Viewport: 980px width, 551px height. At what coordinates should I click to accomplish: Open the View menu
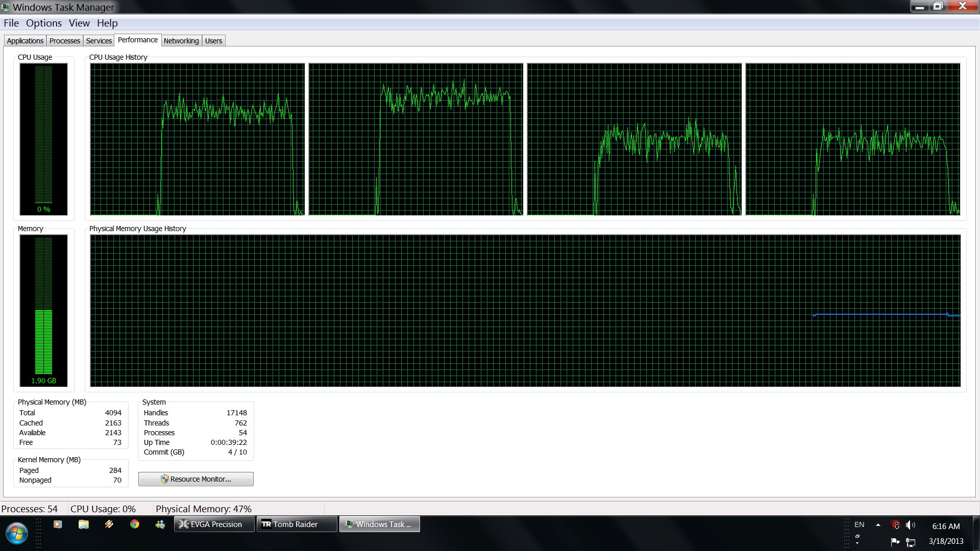tap(79, 23)
